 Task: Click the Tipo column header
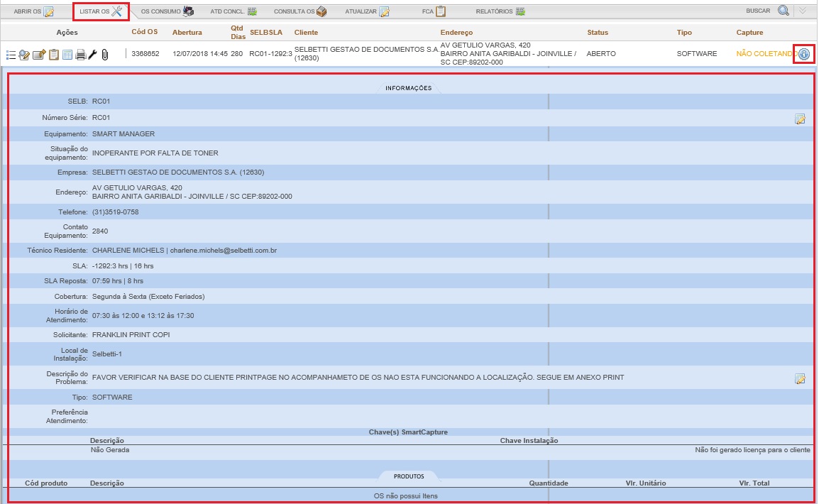point(684,33)
